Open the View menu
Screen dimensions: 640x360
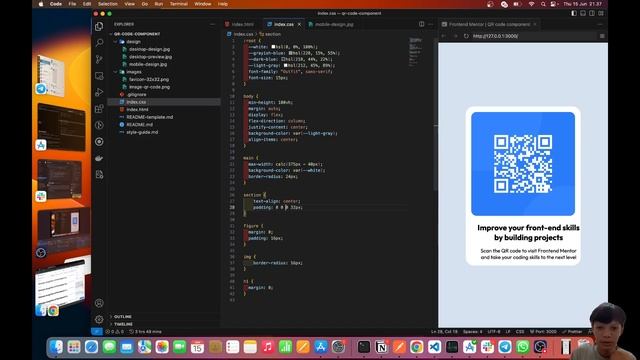click(129, 4)
